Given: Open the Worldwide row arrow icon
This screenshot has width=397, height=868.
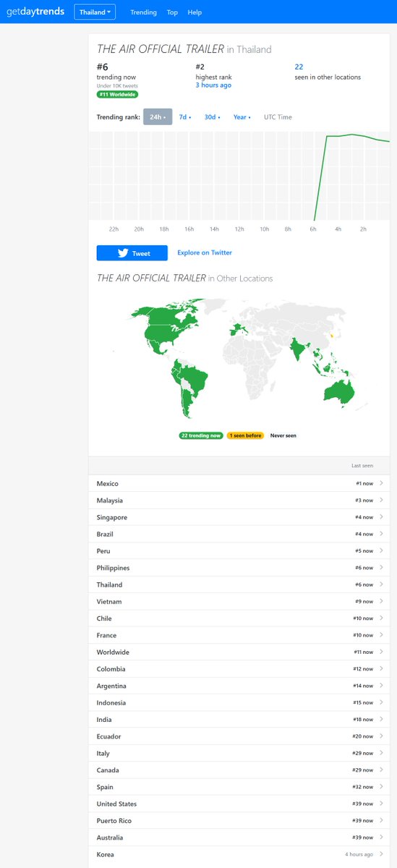Looking at the screenshot, I should [x=381, y=652].
